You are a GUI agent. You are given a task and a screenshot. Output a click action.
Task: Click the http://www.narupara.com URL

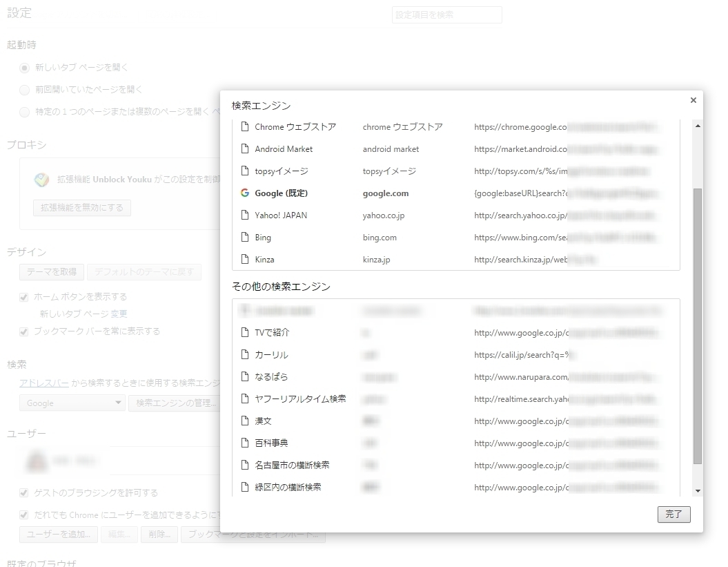pyautogui.click(x=521, y=377)
